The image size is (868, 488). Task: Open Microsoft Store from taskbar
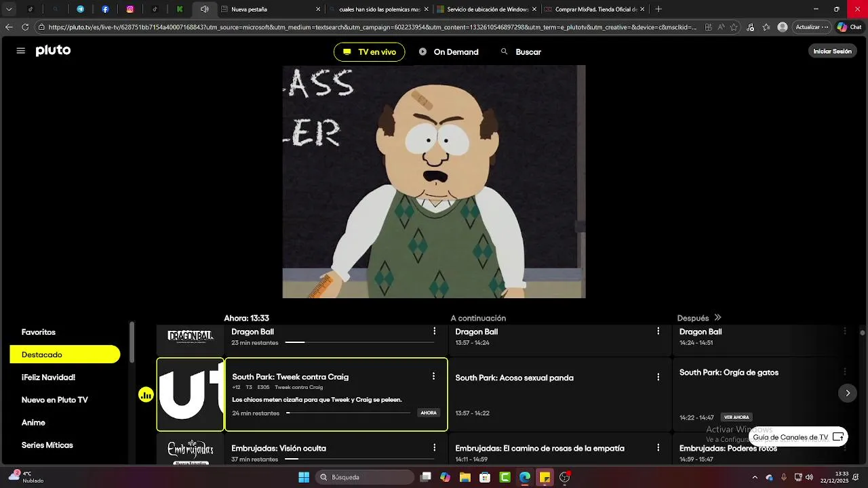[x=485, y=477]
